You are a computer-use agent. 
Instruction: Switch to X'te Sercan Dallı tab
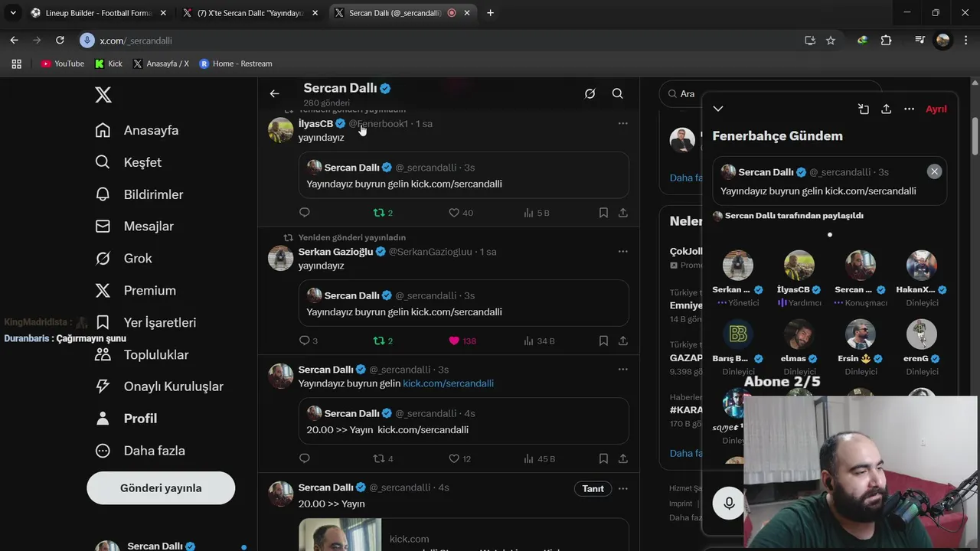click(x=249, y=13)
